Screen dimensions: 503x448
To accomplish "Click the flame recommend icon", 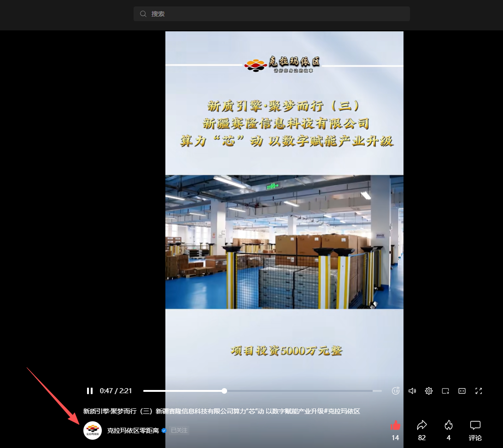I will pyautogui.click(x=449, y=425).
